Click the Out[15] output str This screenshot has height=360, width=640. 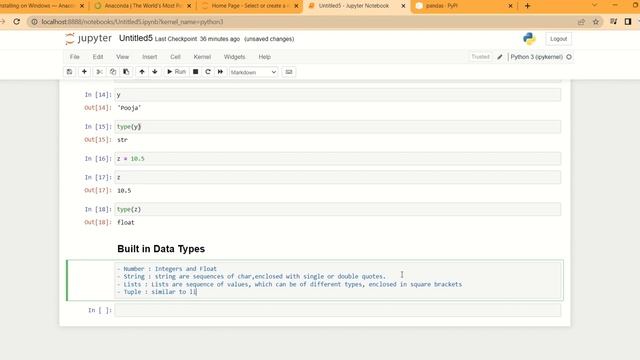(x=122, y=140)
